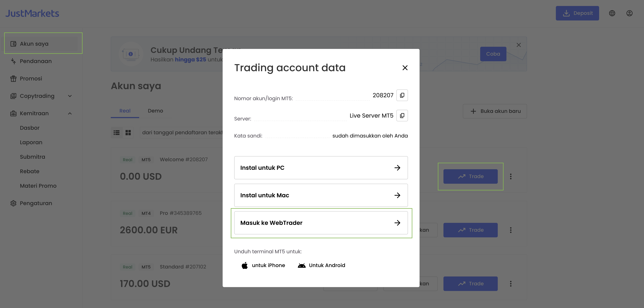Dismiss the promo banner with X
Image resolution: width=644 pixels, height=308 pixels.
pyautogui.click(x=519, y=45)
